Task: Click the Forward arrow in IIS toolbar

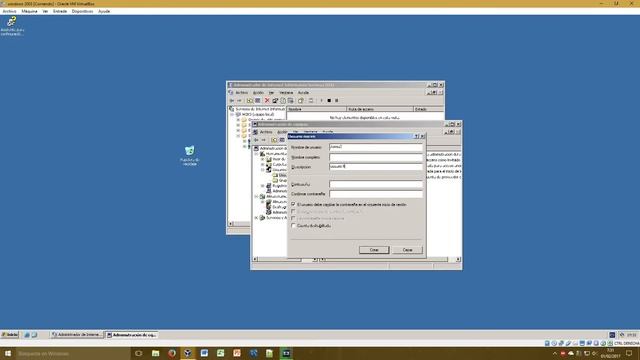Action: coord(240,100)
